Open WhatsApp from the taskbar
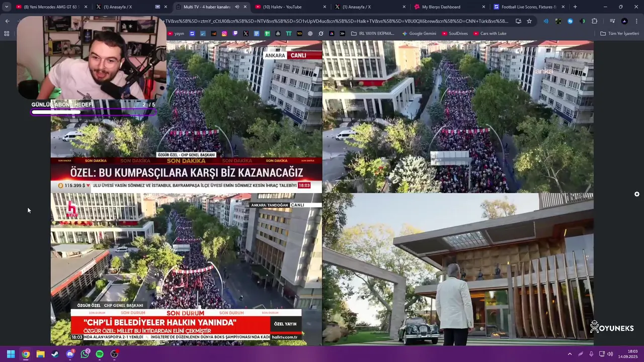The height and width of the screenshot is (362, 644). coord(85,354)
